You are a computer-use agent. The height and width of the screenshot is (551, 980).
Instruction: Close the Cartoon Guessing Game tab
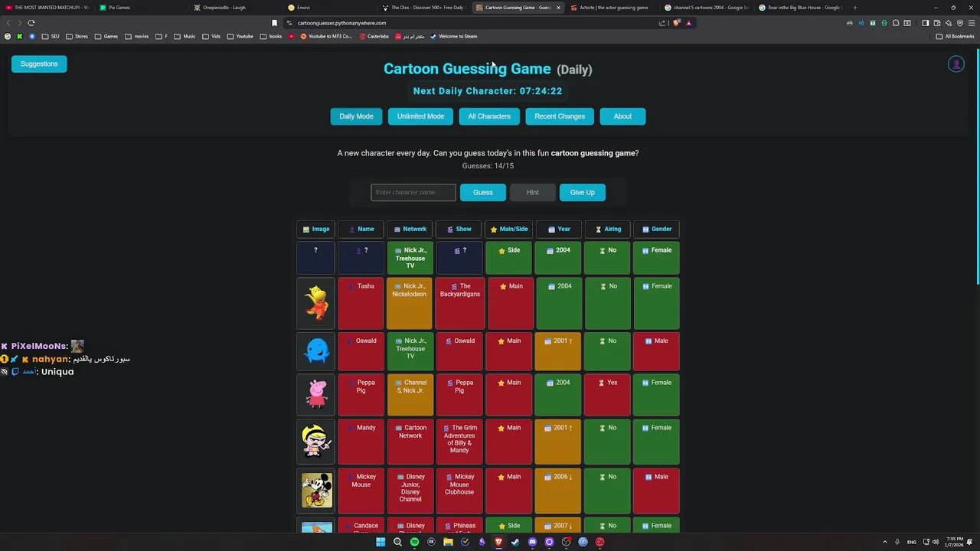coord(558,8)
